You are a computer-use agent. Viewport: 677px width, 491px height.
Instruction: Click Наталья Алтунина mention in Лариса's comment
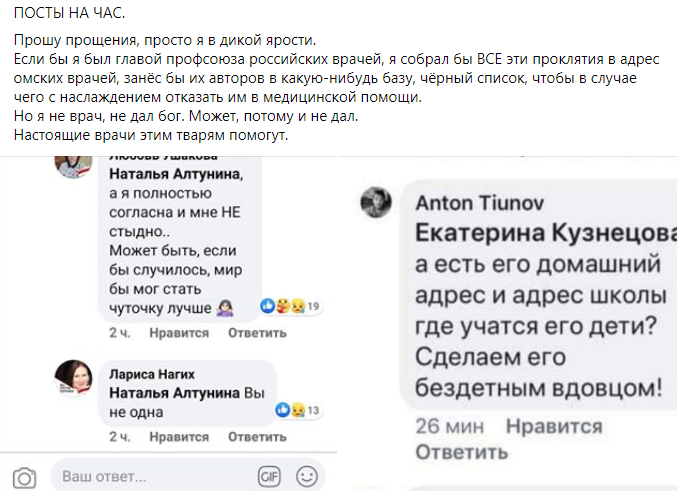tap(181, 391)
